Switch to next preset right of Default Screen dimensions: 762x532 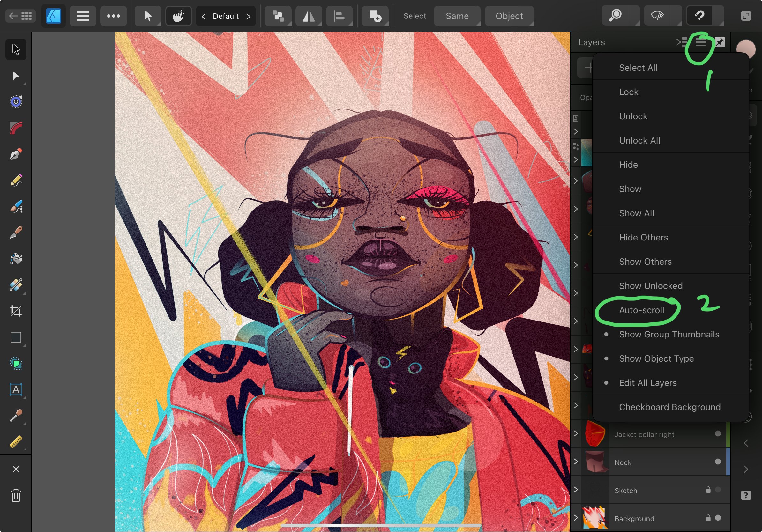pos(249,16)
